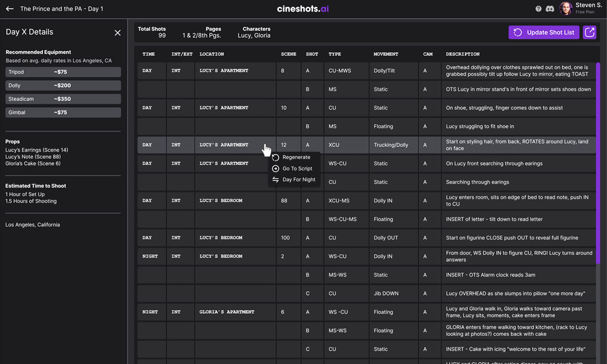Viewport: 607px width, 364px height.
Task: Click scene 88 Lucy's Bedroom location cell
Action: point(235,201)
